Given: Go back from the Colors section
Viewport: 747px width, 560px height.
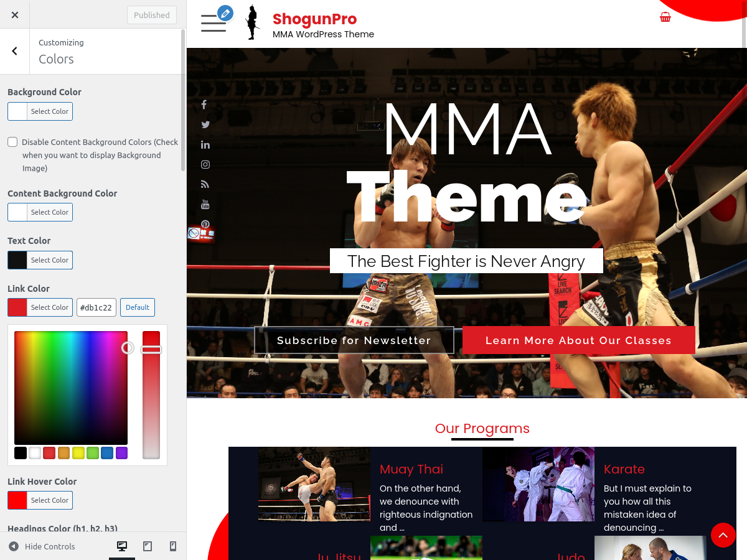Looking at the screenshot, I should [x=15, y=52].
